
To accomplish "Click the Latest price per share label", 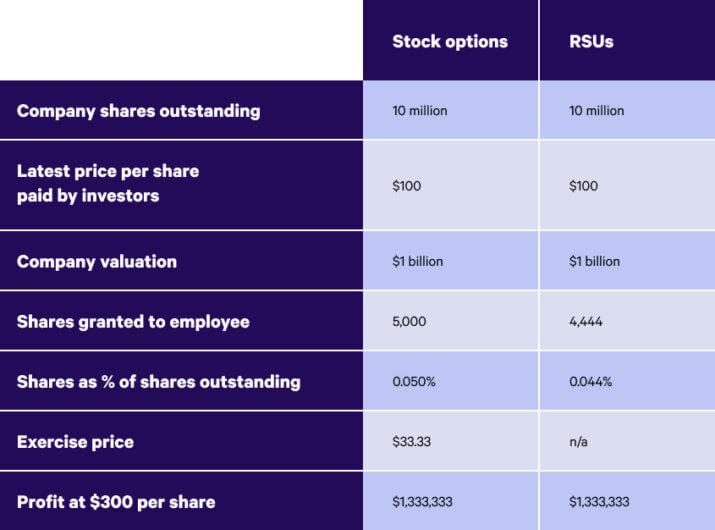I will 108,183.
